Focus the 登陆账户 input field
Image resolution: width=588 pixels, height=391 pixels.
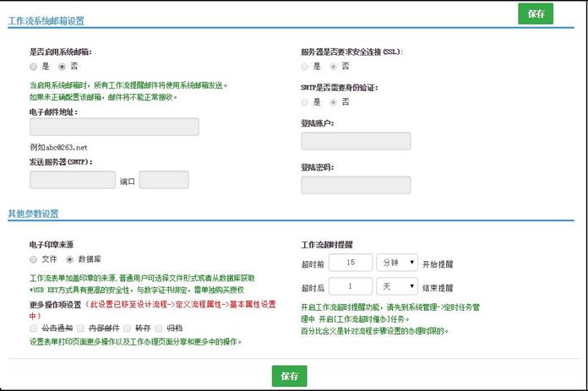coord(356,141)
